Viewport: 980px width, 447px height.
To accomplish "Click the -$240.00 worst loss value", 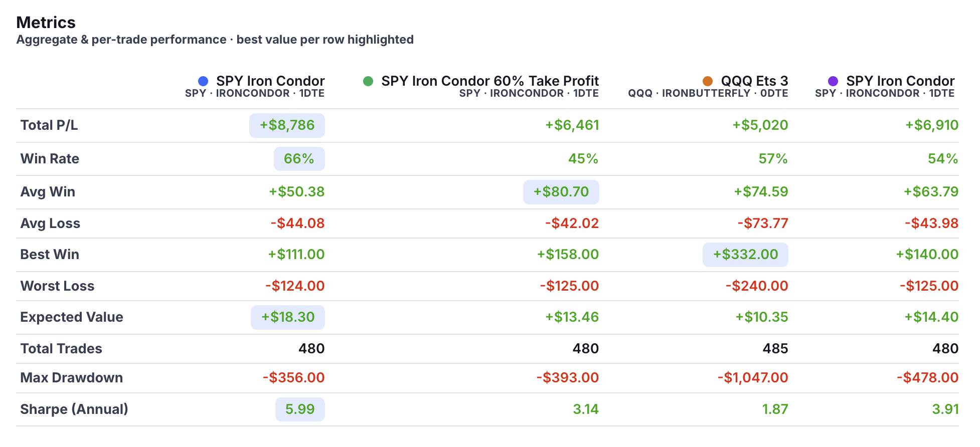I will point(757,286).
